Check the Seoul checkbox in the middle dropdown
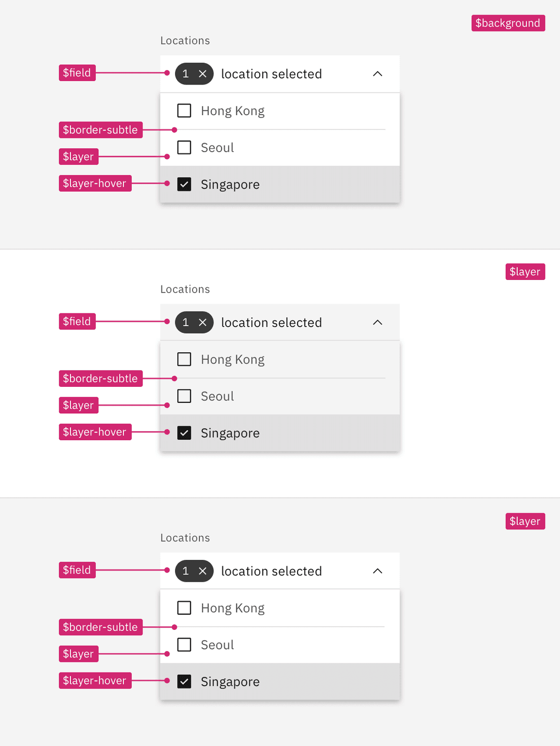 point(184,396)
